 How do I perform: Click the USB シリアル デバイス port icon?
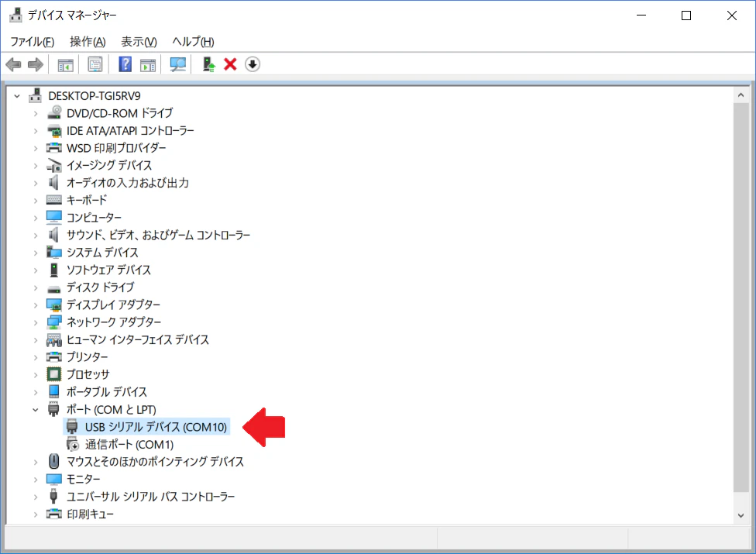tap(72, 427)
